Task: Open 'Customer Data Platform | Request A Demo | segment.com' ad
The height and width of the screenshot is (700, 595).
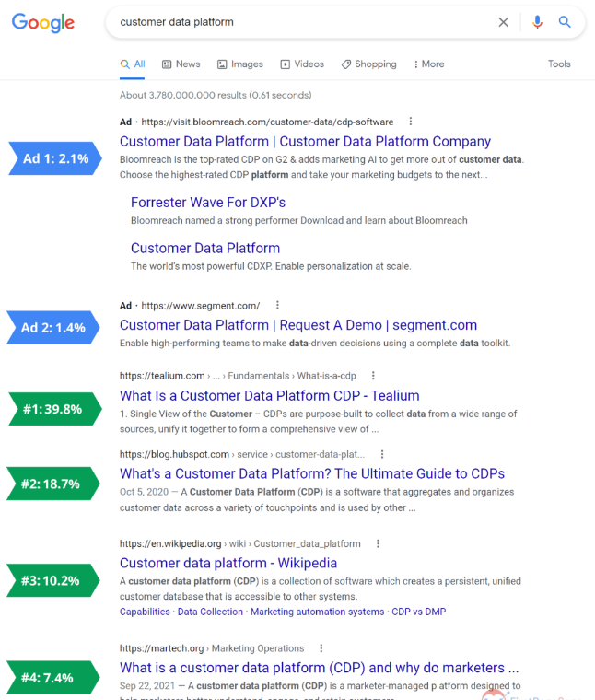Action: pyautogui.click(x=298, y=325)
